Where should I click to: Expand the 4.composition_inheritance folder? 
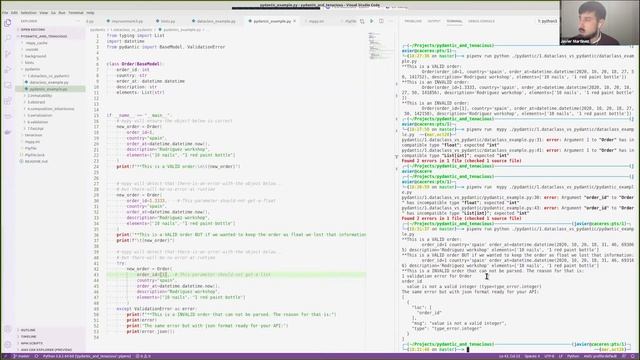[x=51, y=109]
